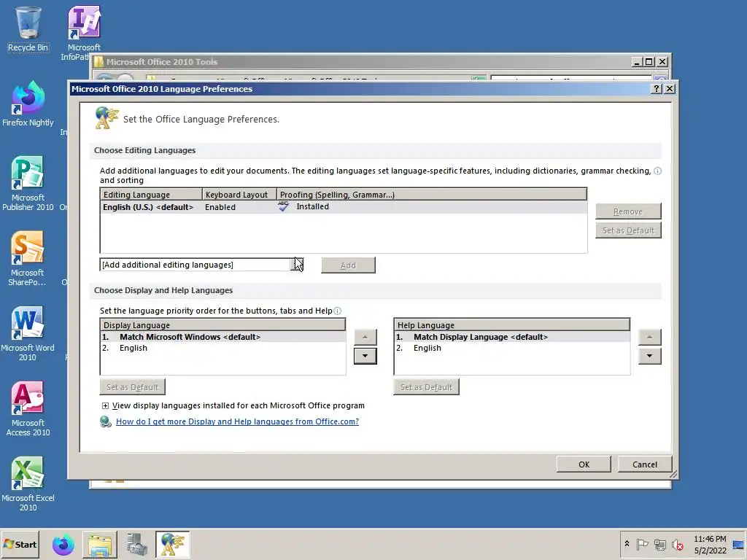Click Set as Default under Help Language
The image size is (747, 560).
click(x=426, y=387)
